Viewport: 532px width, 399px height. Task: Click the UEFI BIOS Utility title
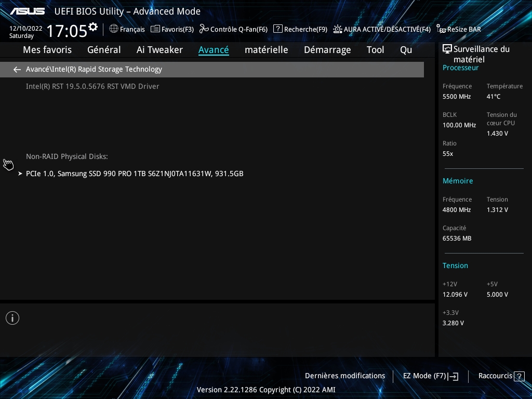127,11
